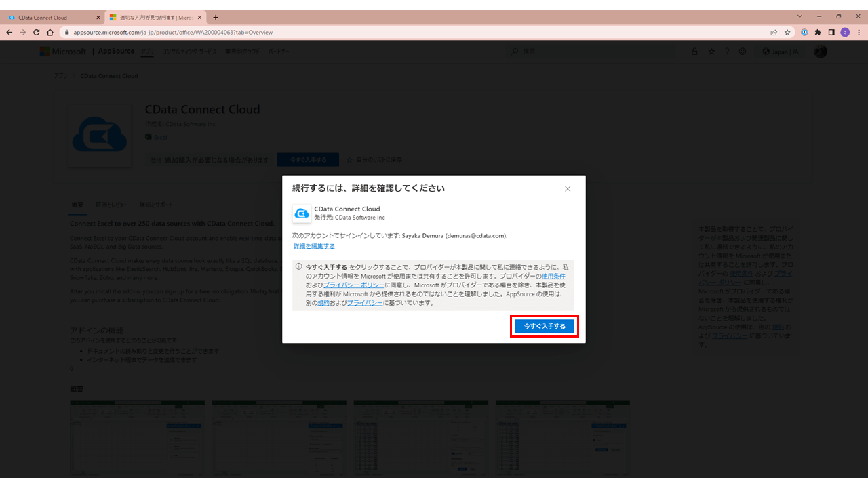The image size is (868, 488).
Task: Change the Japan | JA region setting
Action: 781,52
